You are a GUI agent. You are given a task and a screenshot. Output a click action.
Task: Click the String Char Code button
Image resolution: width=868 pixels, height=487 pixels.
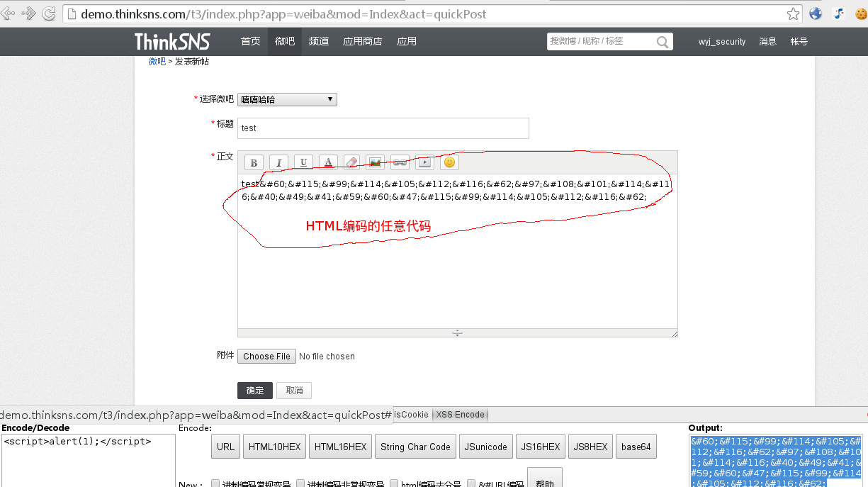(x=415, y=447)
